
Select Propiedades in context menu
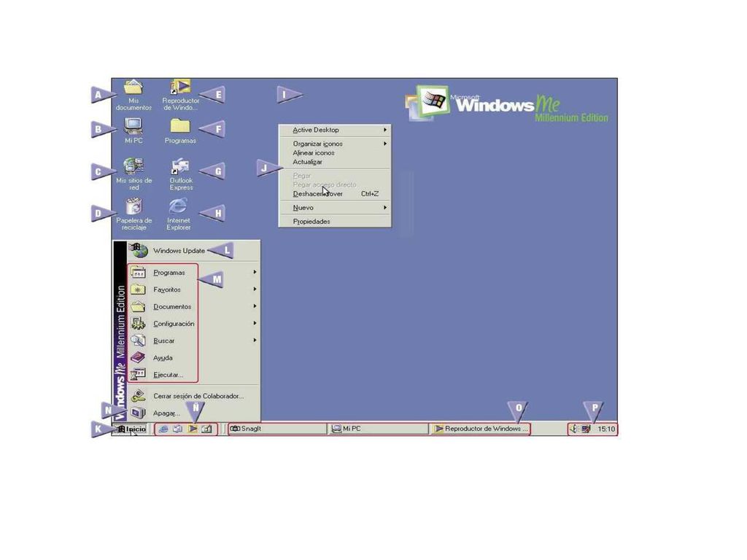335,222
